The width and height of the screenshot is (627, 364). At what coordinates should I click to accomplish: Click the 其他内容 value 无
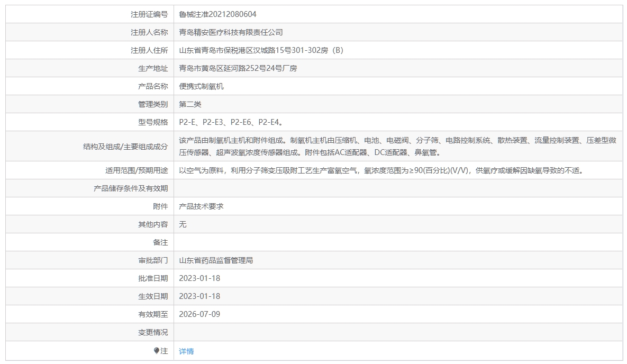coord(183,224)
